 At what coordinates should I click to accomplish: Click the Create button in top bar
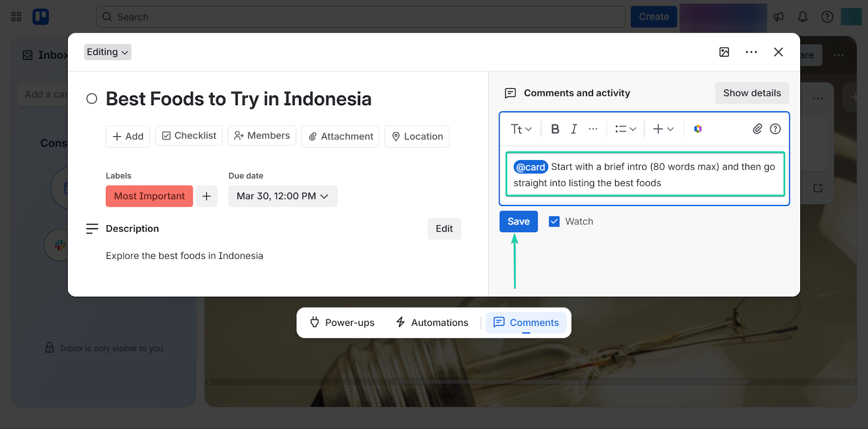click(x=654, y=17)
